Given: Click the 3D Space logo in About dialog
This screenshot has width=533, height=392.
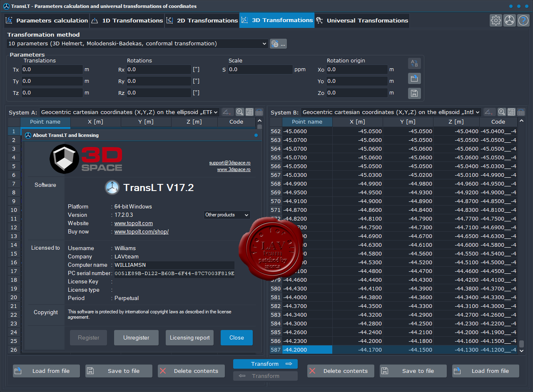Looking at the screenshot, I should [x=86, y=159].
